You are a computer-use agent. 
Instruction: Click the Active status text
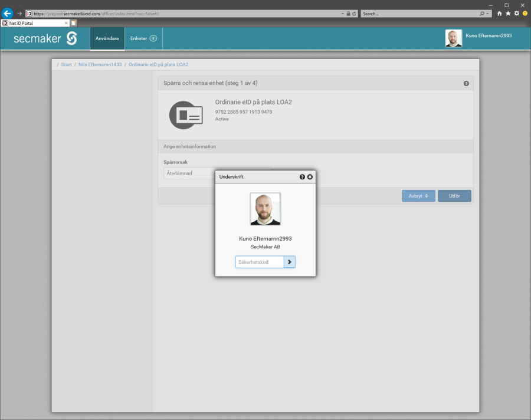coord(222,119)
